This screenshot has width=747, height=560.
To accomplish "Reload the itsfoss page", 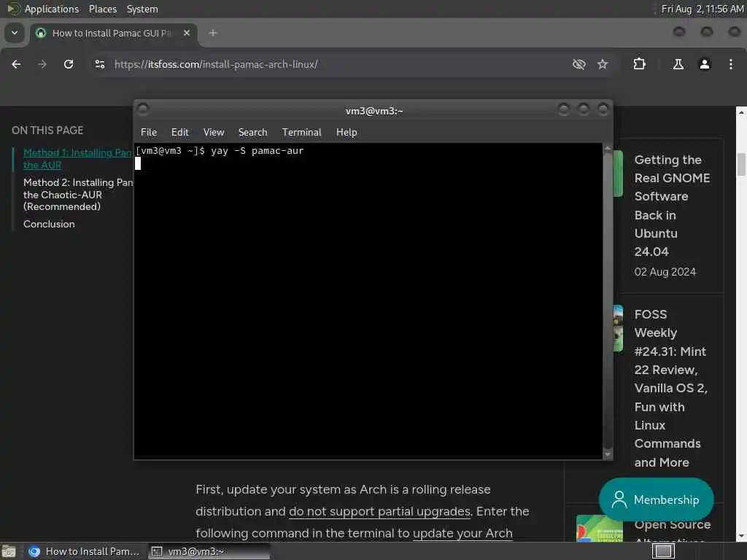I will point(69,64).
